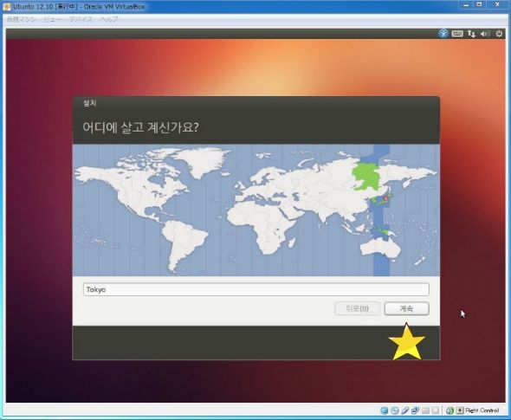Click the green mouse integration status icon
511x420 pixels.
(450, 410)
